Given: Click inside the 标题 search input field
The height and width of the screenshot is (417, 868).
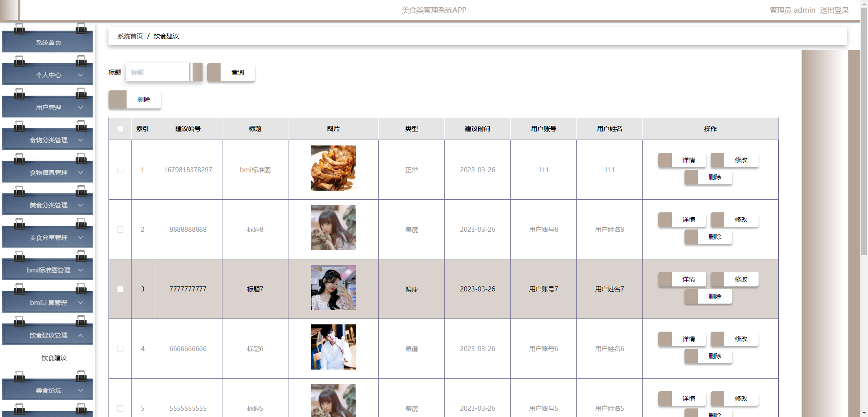Looking at the screenshot, I should click(157, 72).
